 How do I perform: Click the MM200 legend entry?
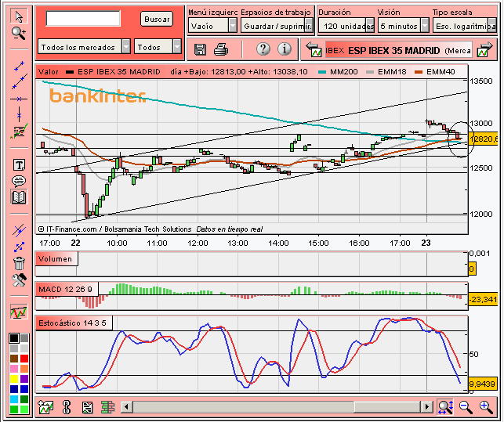338,71
